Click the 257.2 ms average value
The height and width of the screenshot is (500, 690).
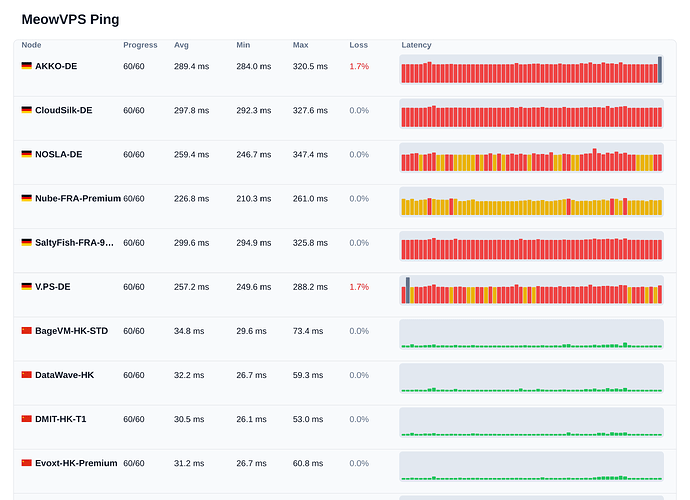pos(191,287)
